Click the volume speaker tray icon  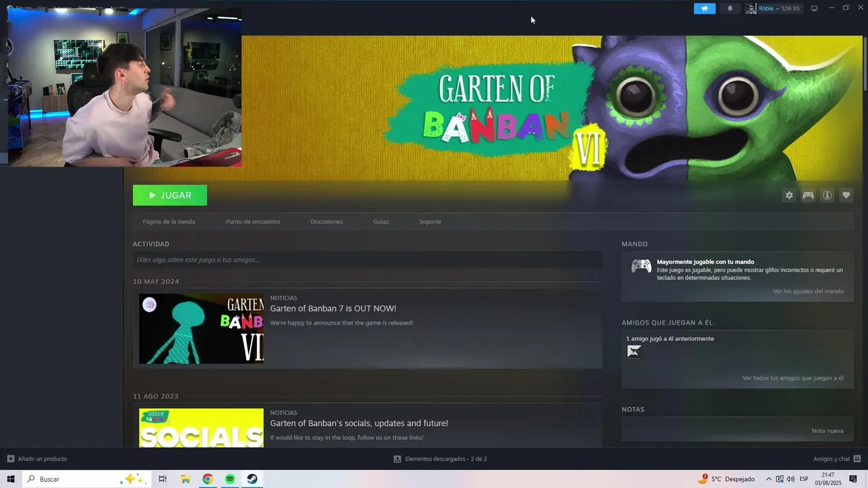point(791,479)
